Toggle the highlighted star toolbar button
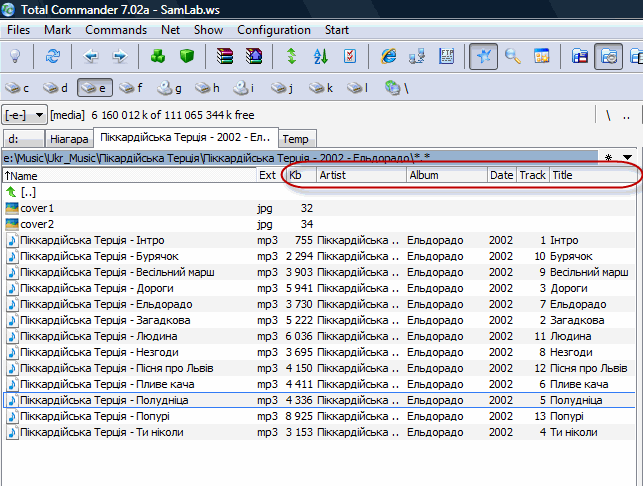 pyautogui.click(x=483, y=56)
